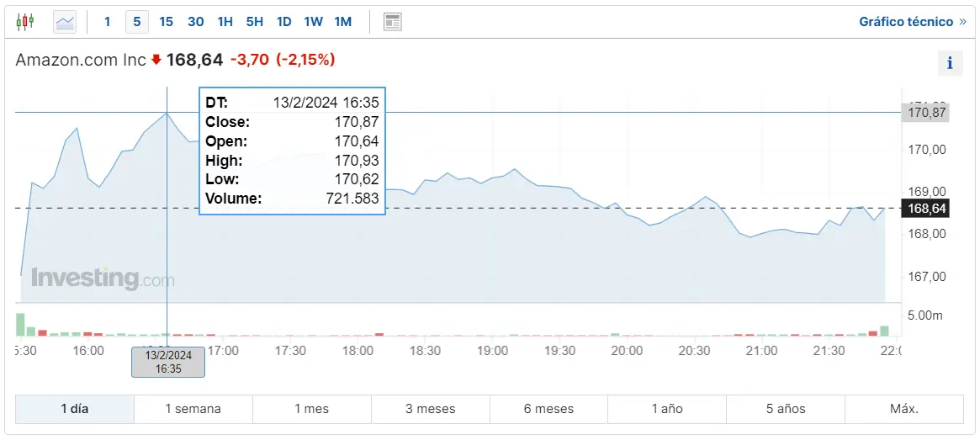Choose the 15 minute interval
The image size is (980, 440).
click(166, 22)
